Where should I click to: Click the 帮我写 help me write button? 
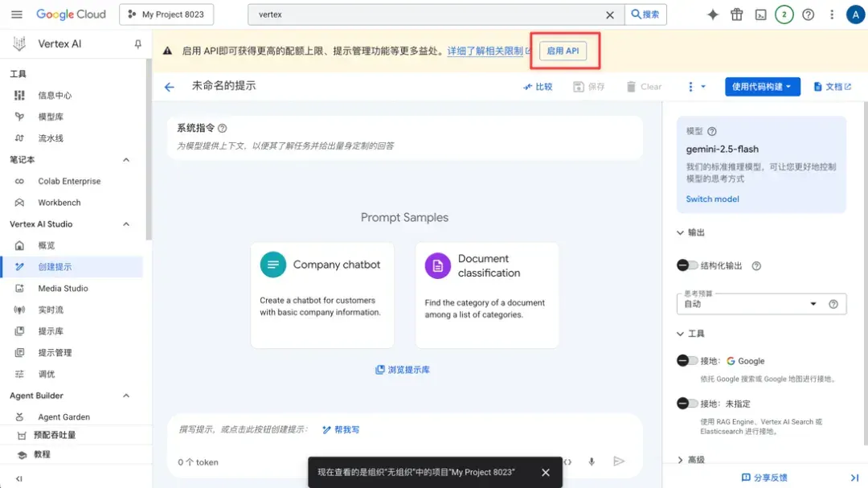point(341,430)
